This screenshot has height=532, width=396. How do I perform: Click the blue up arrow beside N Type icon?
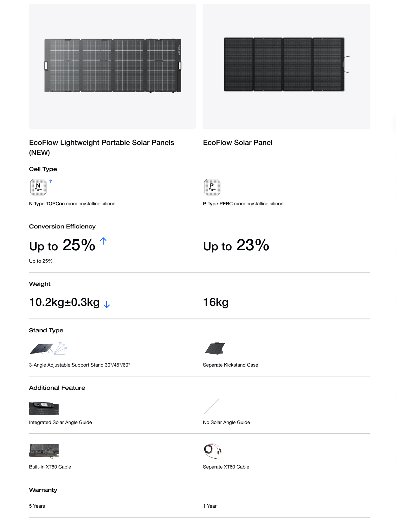[51, 181]
